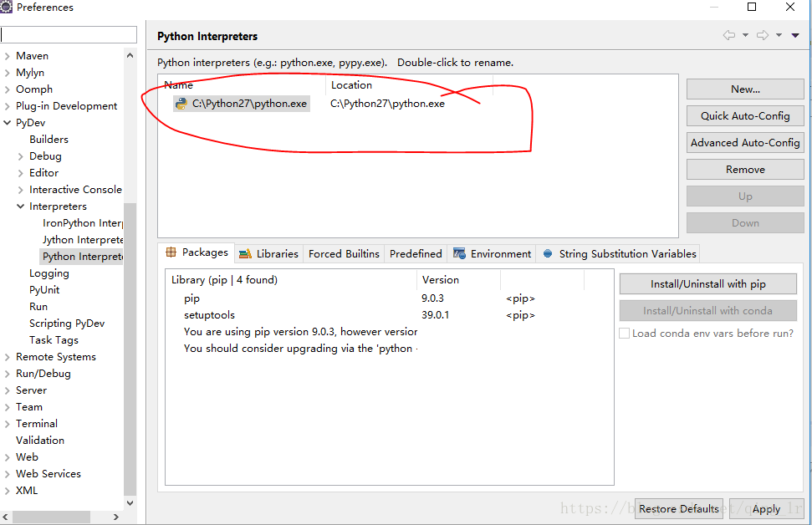Viewport: 812px width, 525px height.
Task: Expand the Maven preferences node
Action: click(x=7, y=55)
